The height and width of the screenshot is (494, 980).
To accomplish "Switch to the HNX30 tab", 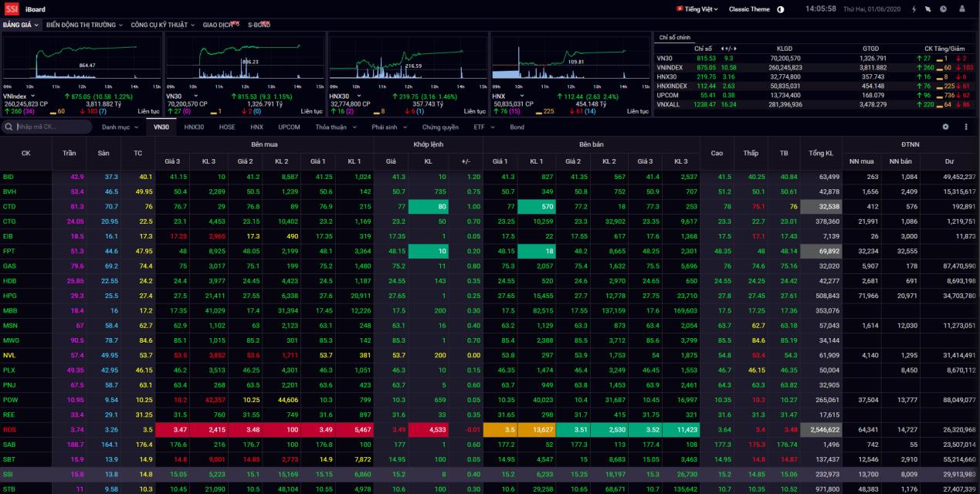I will point(194,127).
